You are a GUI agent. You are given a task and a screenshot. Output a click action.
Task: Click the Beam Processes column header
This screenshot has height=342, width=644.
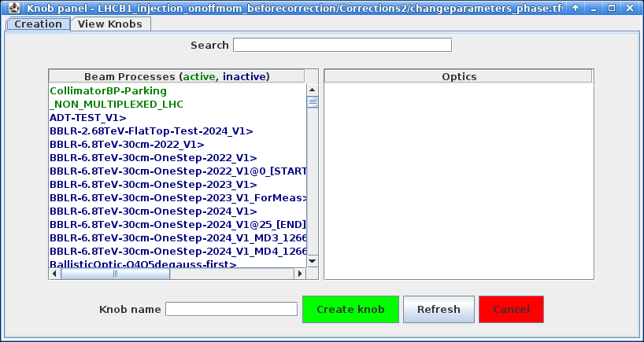177,77
